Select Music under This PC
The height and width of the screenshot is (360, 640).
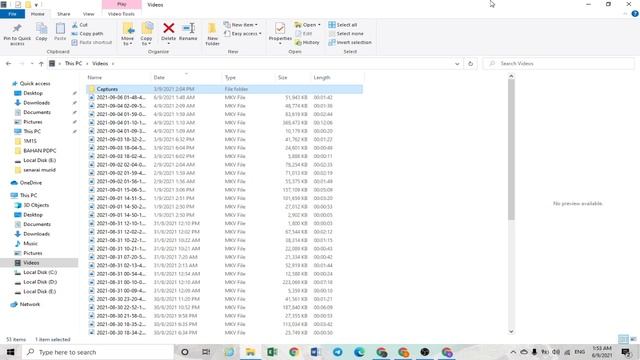(x=30, y=244)
